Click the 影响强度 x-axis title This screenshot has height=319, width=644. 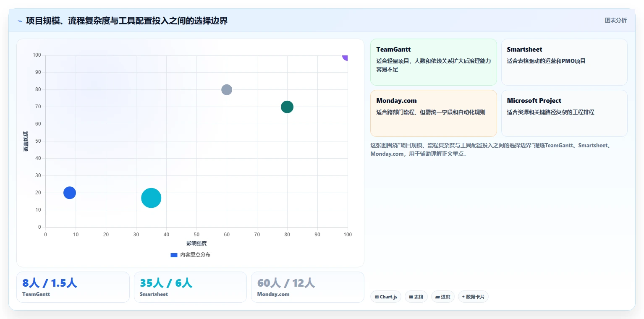(x=196, y=243)
